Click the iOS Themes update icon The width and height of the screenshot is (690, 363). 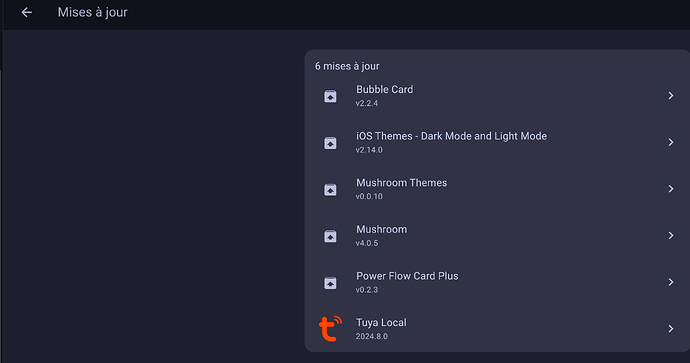coord(330,143)
